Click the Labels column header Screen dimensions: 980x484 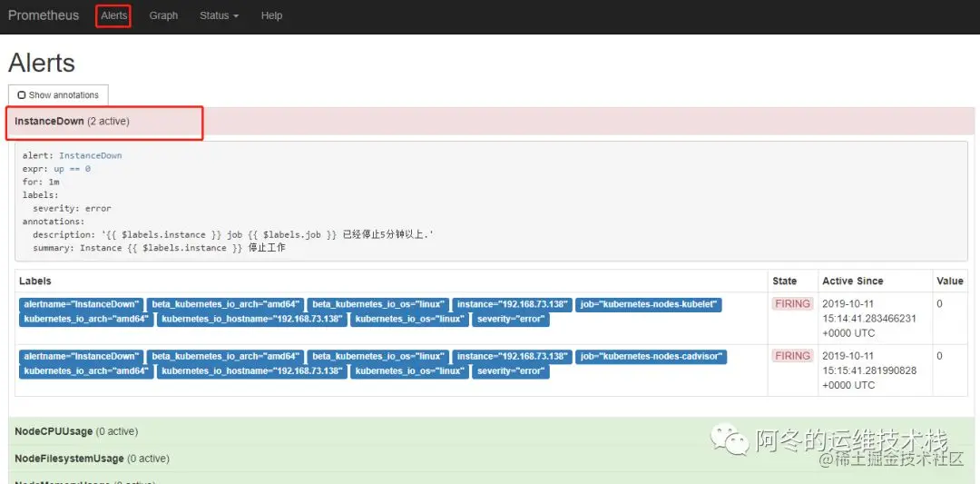click(x=35, y=281)
